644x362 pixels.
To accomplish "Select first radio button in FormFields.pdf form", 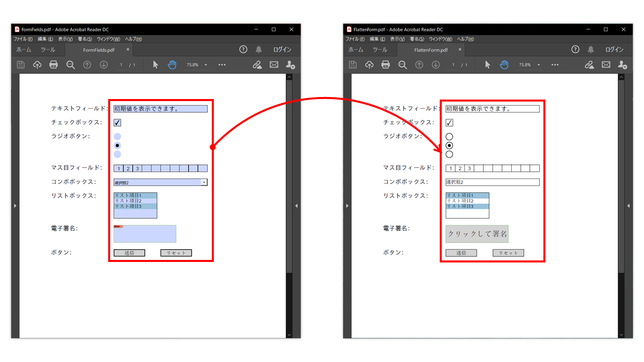I will point(117,137).
